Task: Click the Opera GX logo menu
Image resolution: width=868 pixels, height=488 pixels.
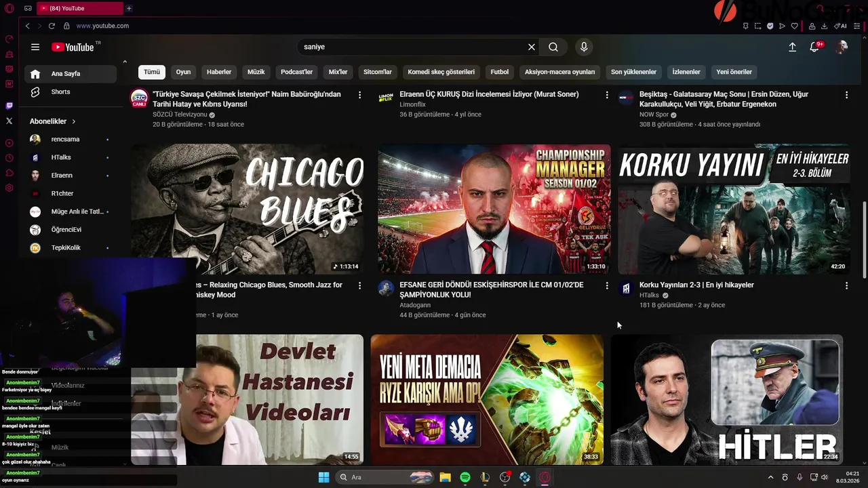Action: click(x=9, y=8)
